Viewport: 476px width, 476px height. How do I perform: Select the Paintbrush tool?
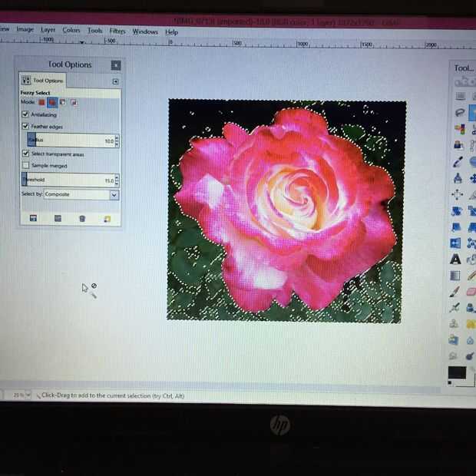click(455, 292)
